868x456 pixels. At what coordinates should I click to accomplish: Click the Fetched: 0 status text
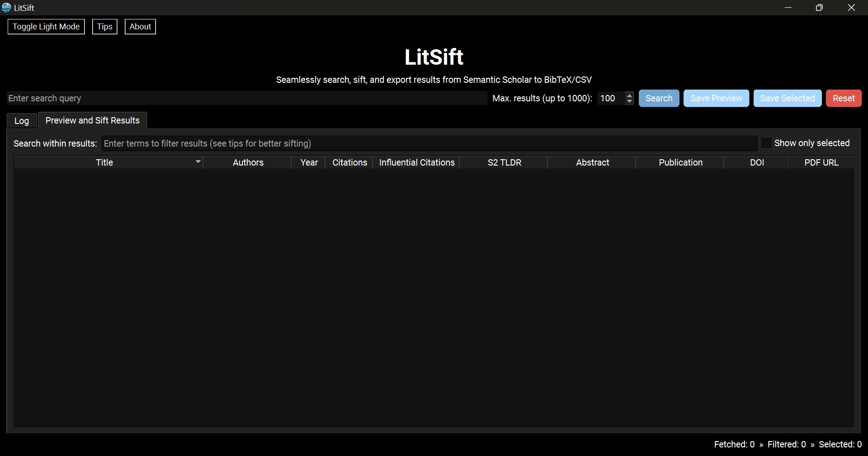pyautogui.click(x=734, y=444)
